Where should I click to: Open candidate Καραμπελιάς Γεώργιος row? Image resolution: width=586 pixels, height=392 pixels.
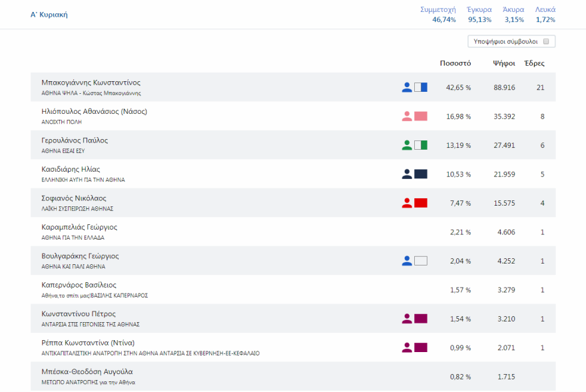click(79, 228)
